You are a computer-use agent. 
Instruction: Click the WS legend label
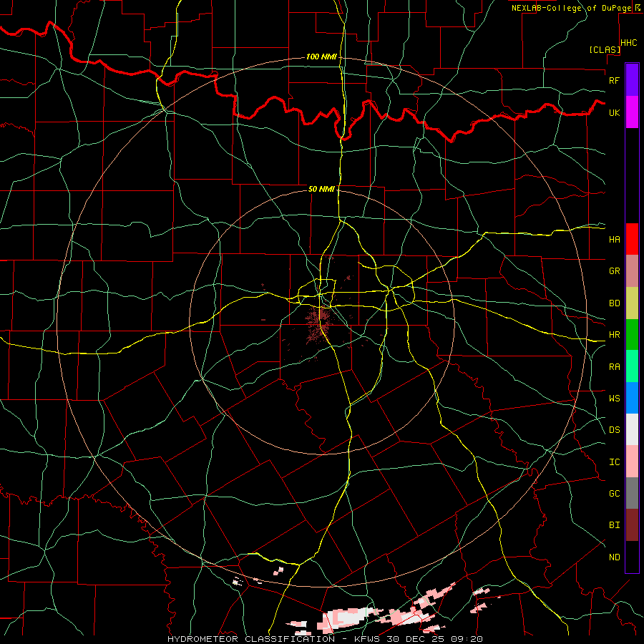tap(614, 399)
